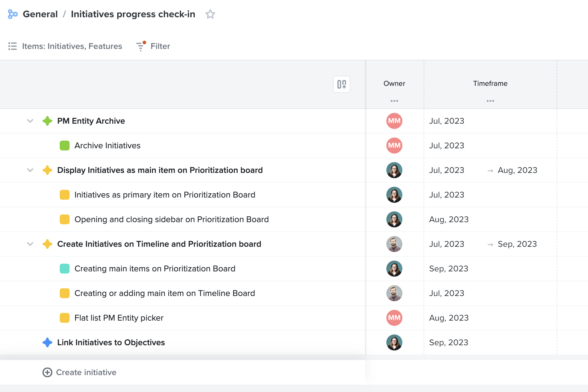Click the plus icon next to Create initiative

pyautogui.click(x=47, y=372)
